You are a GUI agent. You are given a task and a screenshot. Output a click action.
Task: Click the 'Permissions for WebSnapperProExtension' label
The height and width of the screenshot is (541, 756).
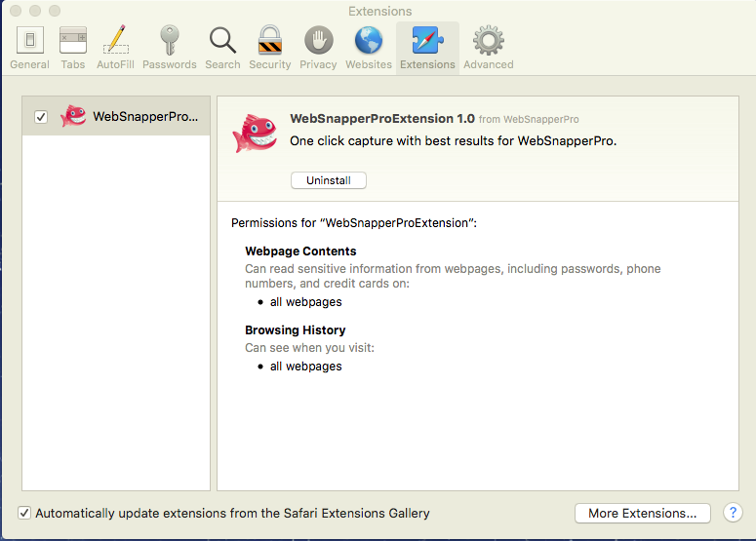point(354,223)
